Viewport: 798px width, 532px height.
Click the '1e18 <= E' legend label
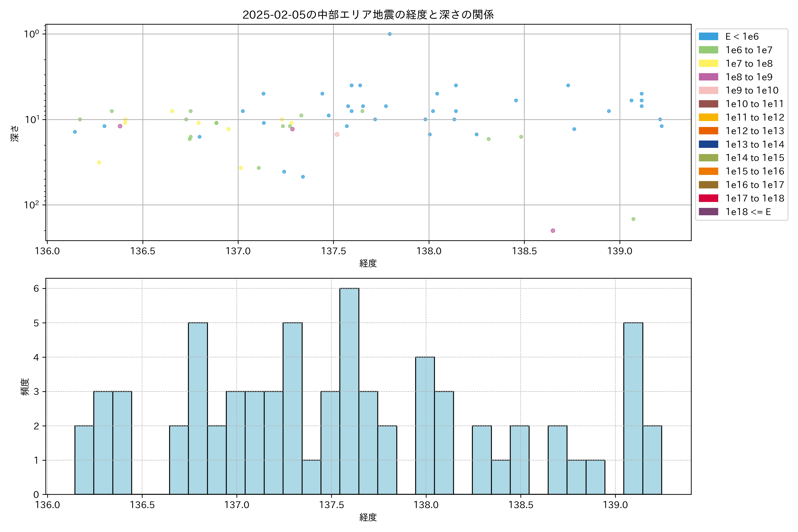[x=748, y=212]
